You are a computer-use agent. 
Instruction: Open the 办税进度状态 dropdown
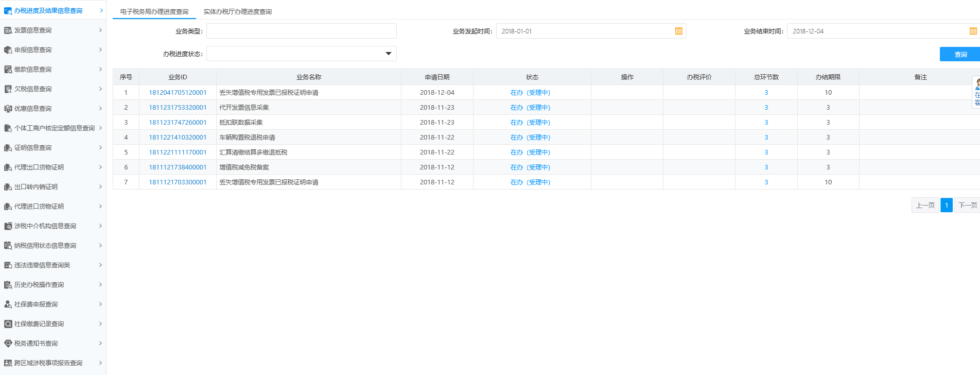click(389, 54)
